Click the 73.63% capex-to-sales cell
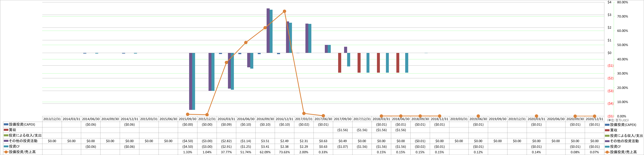Image resolution: width=644 pixels, height=155 pixels. pos(285,152)
